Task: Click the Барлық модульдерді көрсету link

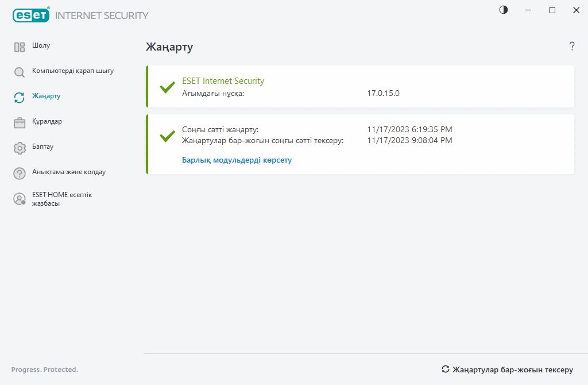Action: pyautogui.click(x=237, y=160)
